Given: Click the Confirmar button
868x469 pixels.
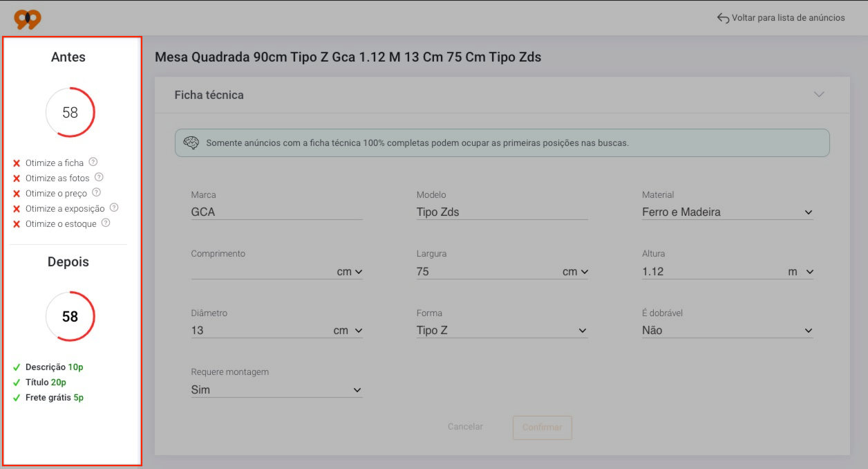Looking at the screenshot, I should tap(542, 427).
